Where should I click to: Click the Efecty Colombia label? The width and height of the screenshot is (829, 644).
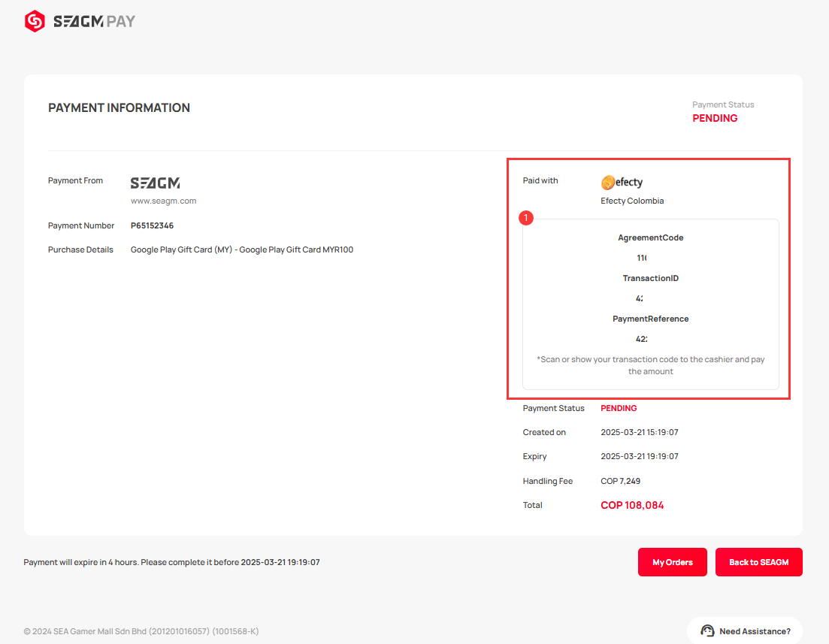click(x=632, y=201)
